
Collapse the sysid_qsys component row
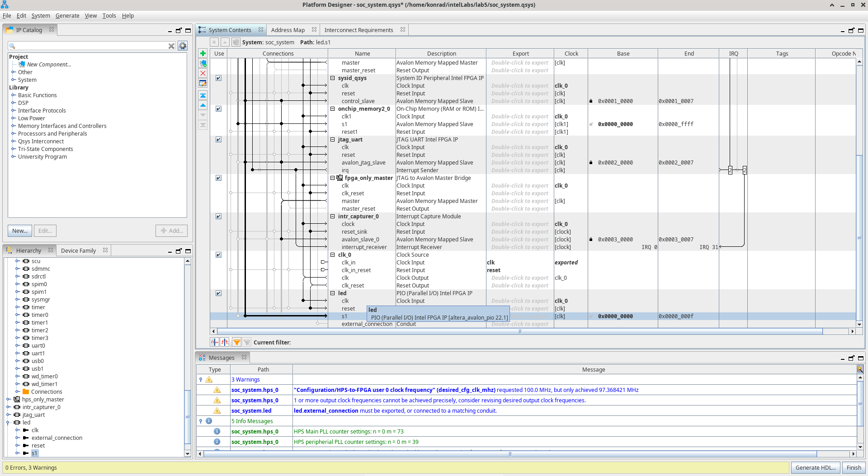pyautogui.click(x=333, y=78)
